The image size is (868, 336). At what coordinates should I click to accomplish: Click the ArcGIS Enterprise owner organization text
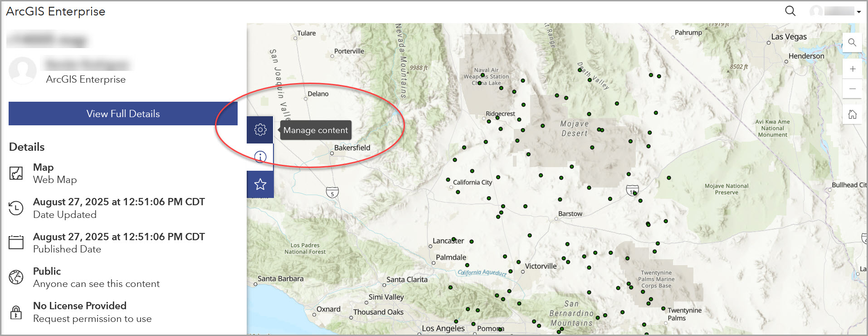[86, 79]
